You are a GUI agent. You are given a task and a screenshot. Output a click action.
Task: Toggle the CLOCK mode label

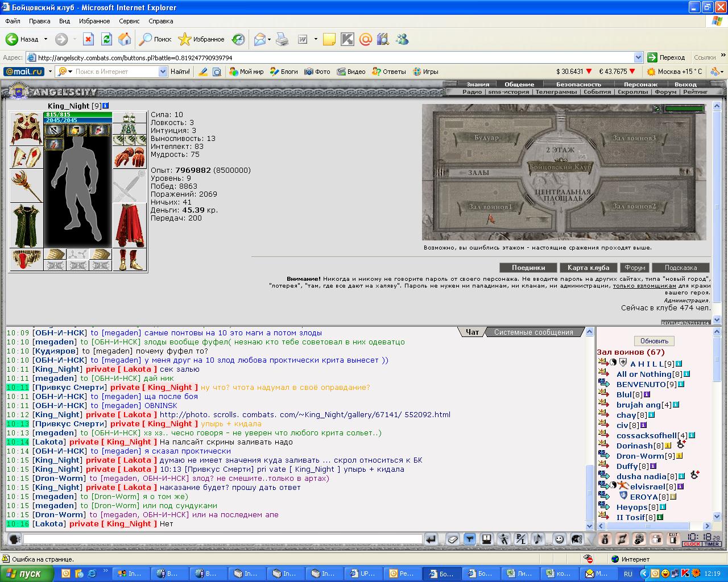click(x=692, y=544)
